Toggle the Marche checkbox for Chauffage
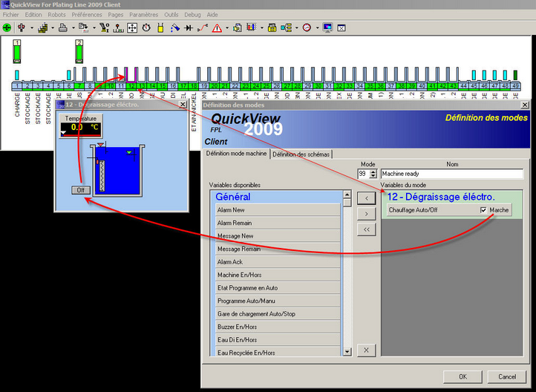The width and height of the screenshot is (536, 392). [483, 210]
